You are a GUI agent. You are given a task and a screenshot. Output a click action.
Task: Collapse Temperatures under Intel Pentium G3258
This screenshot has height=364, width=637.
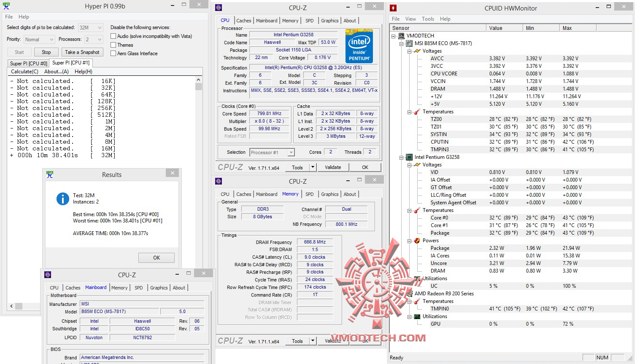pyautogui.click(x=409, y=210)
